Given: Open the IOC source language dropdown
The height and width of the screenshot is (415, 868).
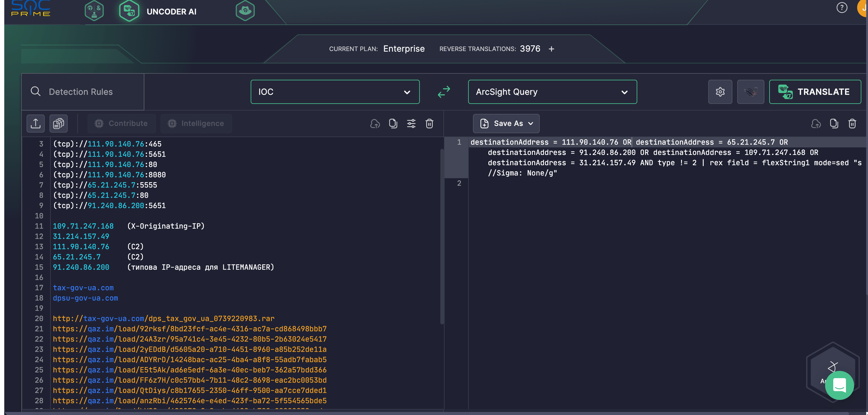Looking at the screenshot, I should [335, 92].
